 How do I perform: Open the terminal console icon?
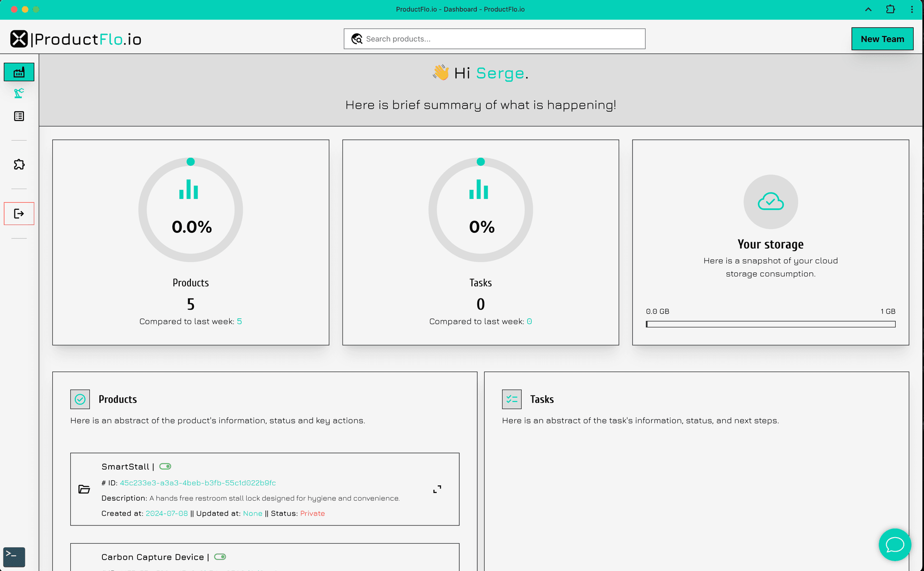pyautogui.click(x=14, y=557)
